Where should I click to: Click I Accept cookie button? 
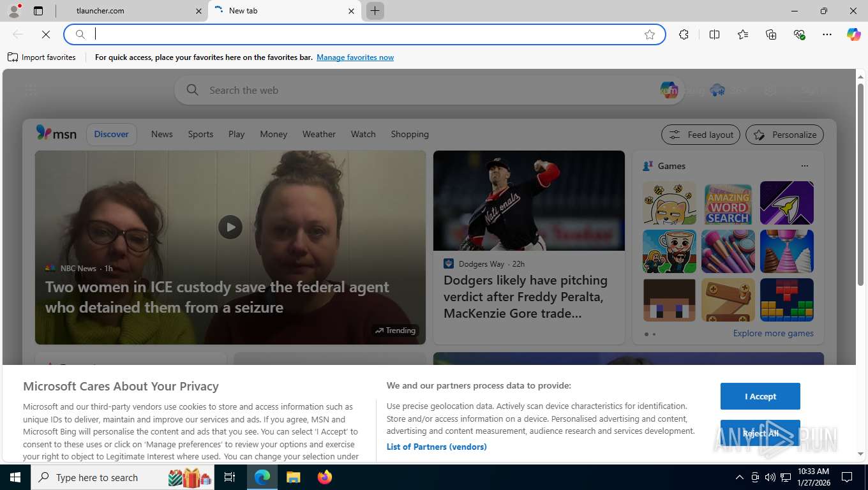(x=760, y=396)
